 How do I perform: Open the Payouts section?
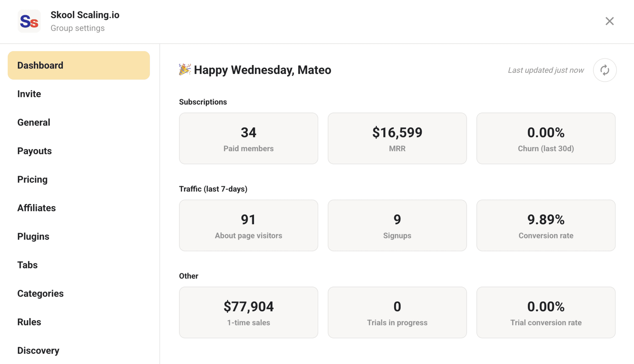coord(35,151)
